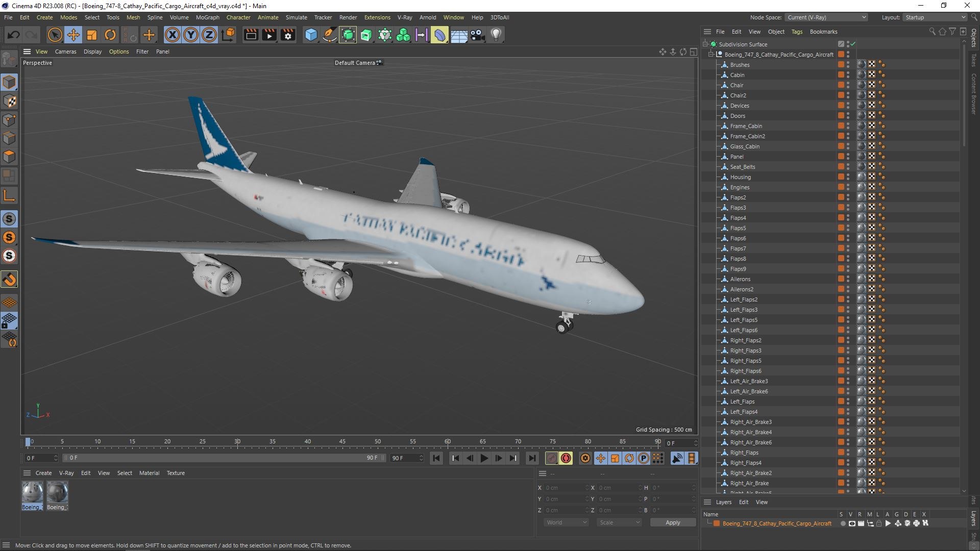Click frame 45 on the timeline ruler
980x551 pixels.
tap(342, 442)
